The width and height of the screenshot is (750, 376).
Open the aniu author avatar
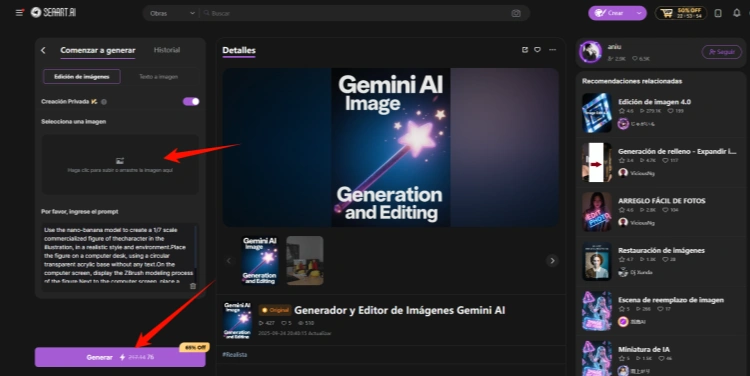tap(590, 52)
